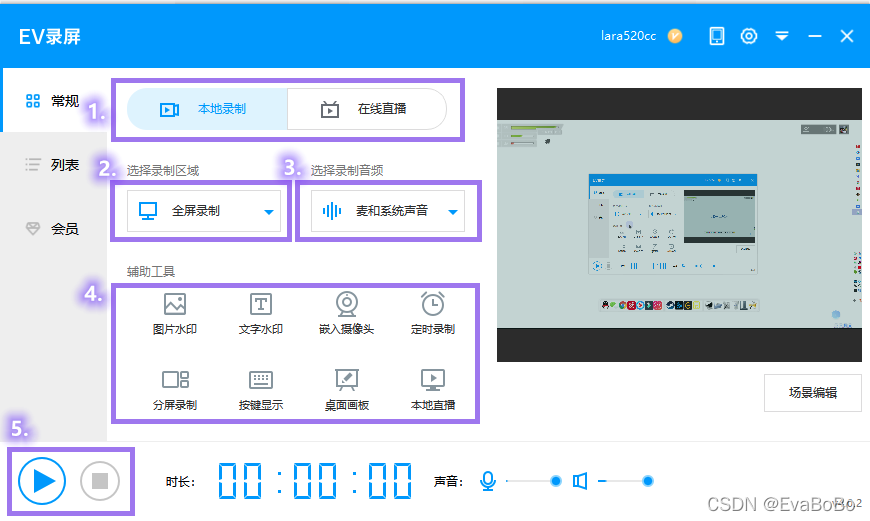Open the 常规 general sidebar tab
The height and width of the screenshot is (521, 870).
(54, 101)
